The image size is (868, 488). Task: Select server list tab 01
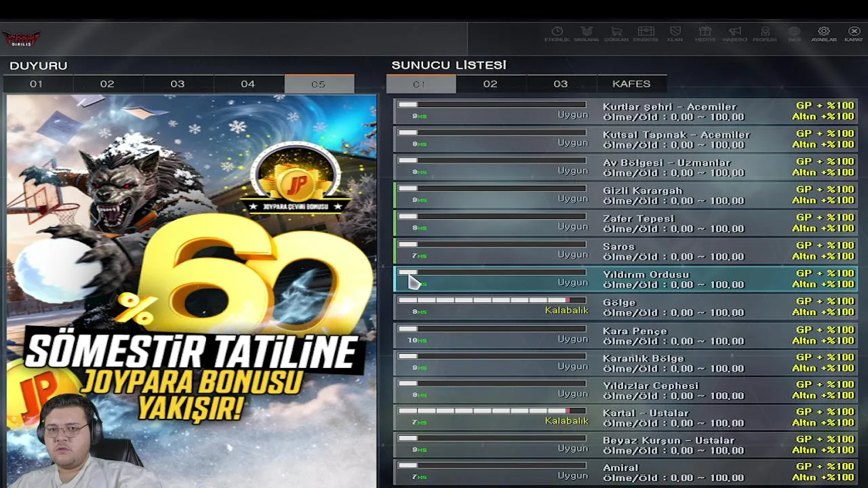[420, 84]
